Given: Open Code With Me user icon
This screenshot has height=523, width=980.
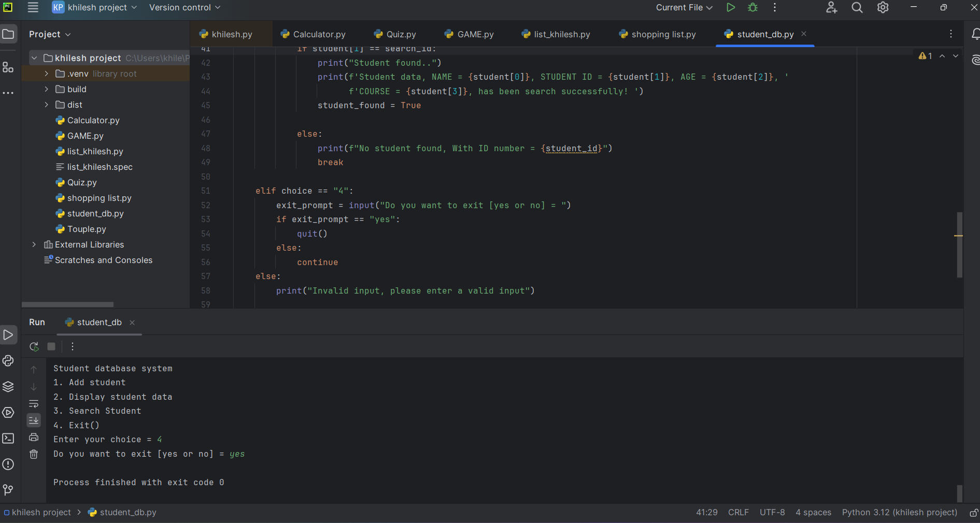Looking at the screenshot, I should [x=831, y=7].
